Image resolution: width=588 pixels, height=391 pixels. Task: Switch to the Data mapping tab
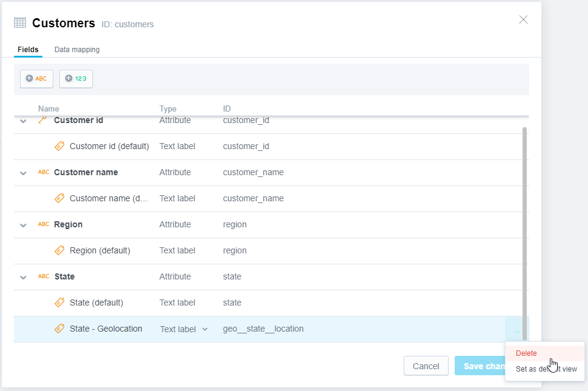(76, 50)
